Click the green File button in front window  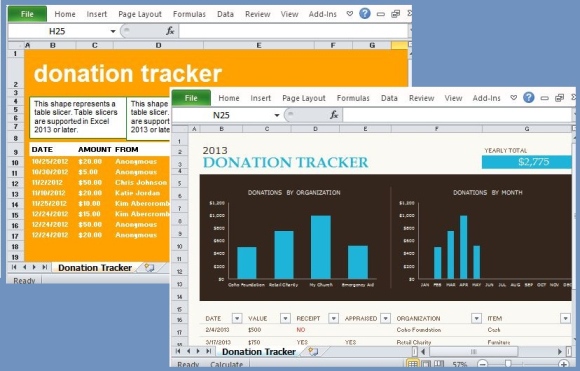191,98
